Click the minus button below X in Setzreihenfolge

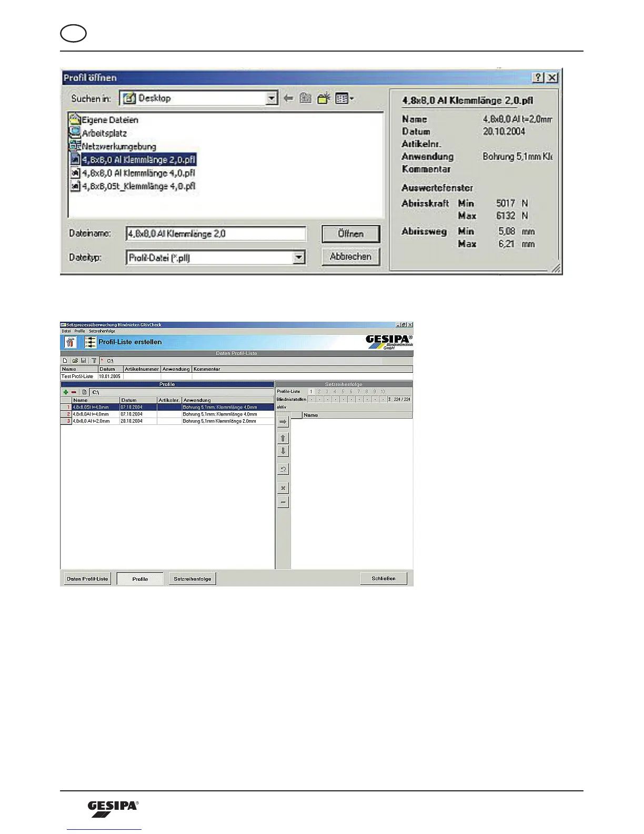tap(283, 502)
